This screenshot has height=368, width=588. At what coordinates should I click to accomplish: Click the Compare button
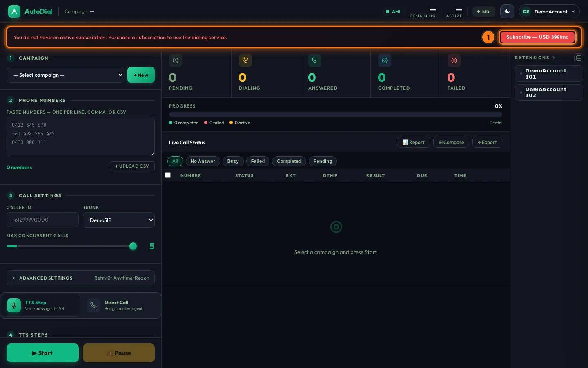451,142
